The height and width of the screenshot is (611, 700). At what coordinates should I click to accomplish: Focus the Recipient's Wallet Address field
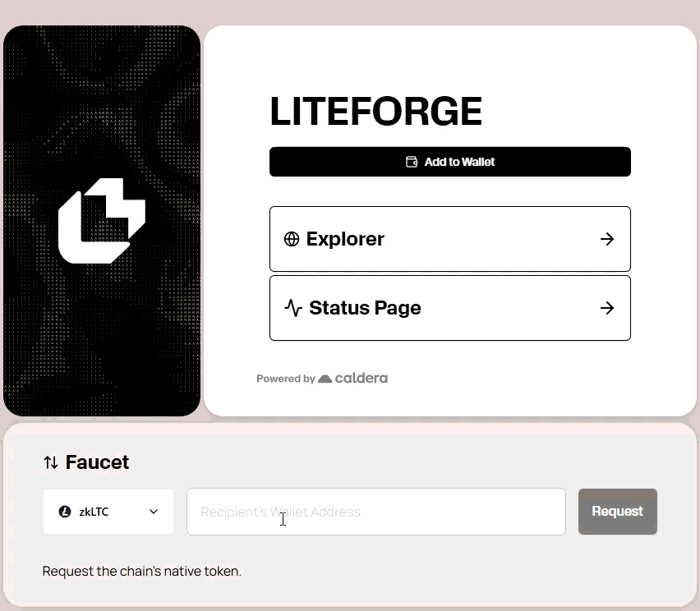point(375,512)
